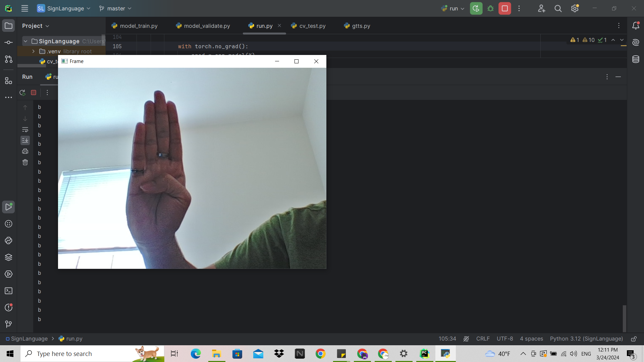Switch to the model_train.py tab
The width and height of the screenshot is (644, 362).
coord(138,26)
